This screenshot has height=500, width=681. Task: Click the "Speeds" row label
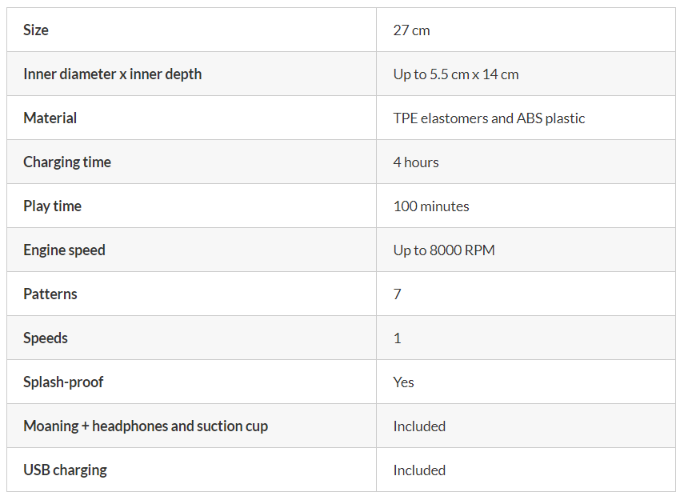tap(46, 338)
